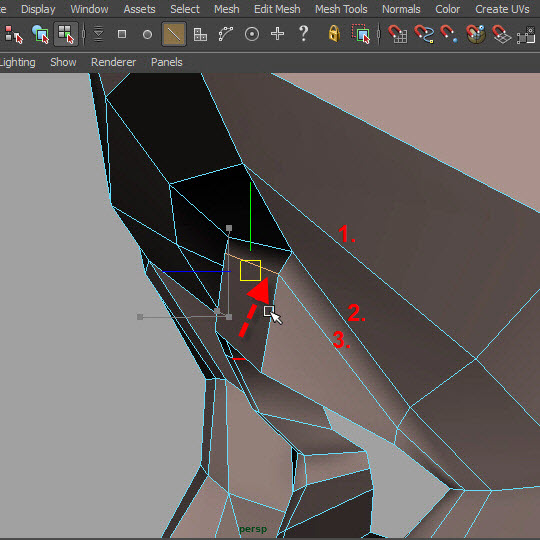Click the green Y-axis manipulator line
Viewport: 540px width, 540px height.
pyautogui.click(x=250, y=216)
